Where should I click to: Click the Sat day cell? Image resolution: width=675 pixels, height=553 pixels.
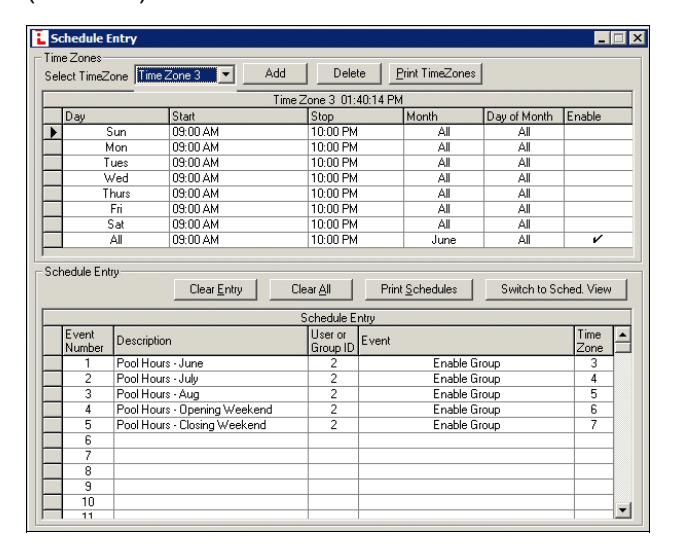(x=116, y=225)
